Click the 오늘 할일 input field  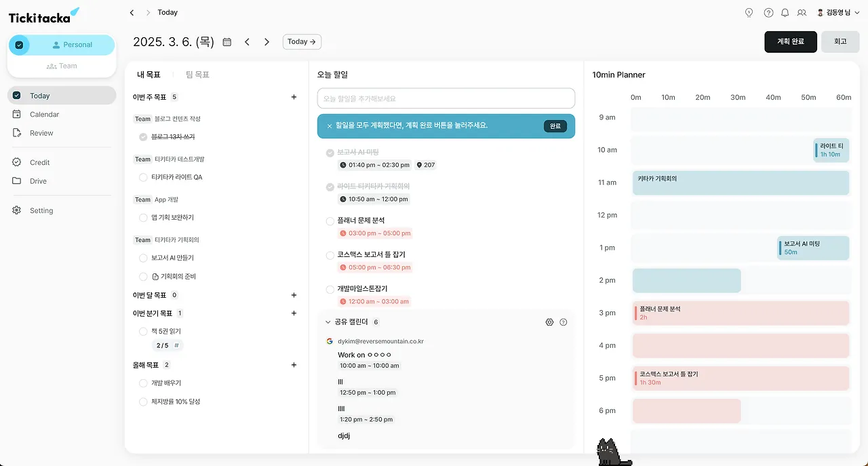(x=446, y=98)
